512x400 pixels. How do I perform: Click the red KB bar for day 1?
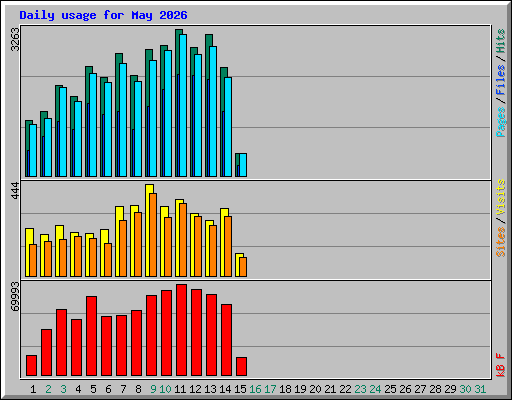coord(31,366)
